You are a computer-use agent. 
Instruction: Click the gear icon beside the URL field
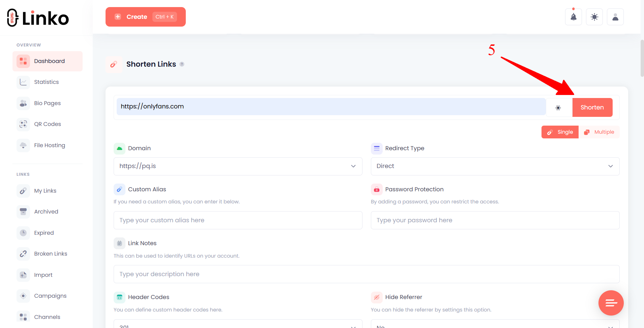pyautogui.click(x=558, y=107)
